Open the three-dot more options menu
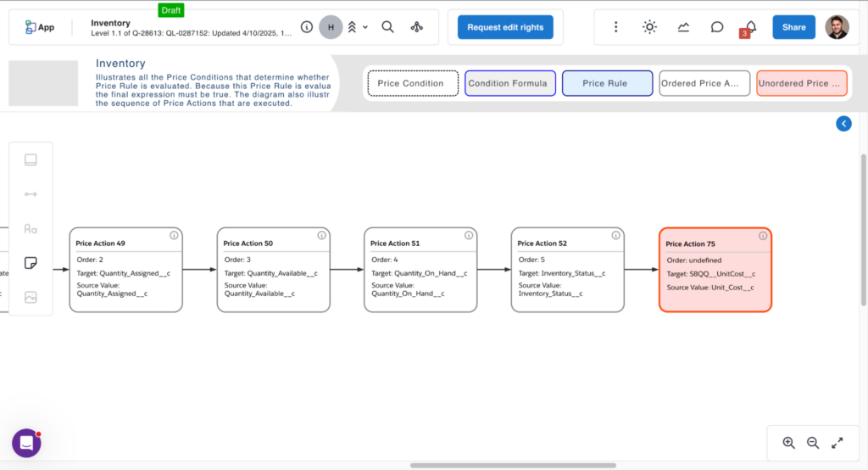Viewport: 868px width, 470px height. click(616, 27)
